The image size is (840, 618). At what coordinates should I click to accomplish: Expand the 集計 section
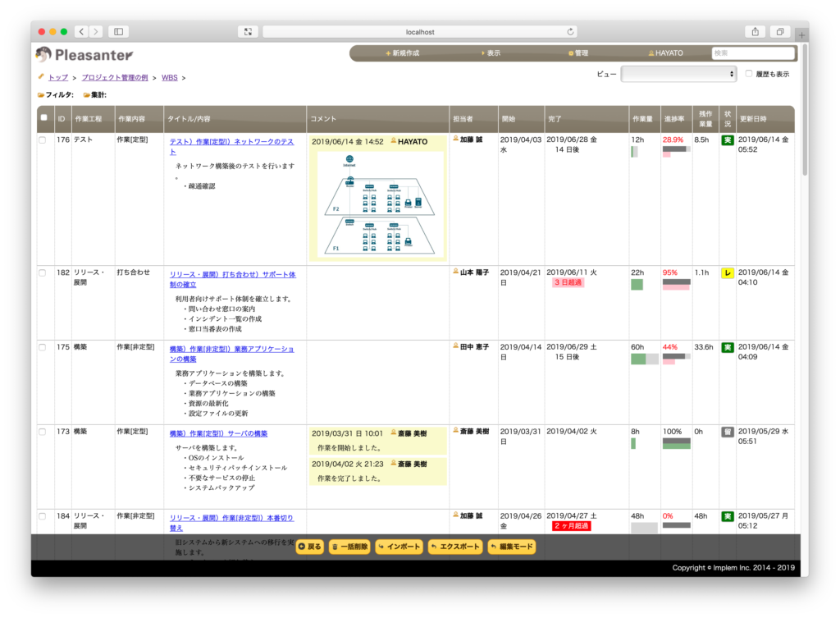tap(95, 95)
